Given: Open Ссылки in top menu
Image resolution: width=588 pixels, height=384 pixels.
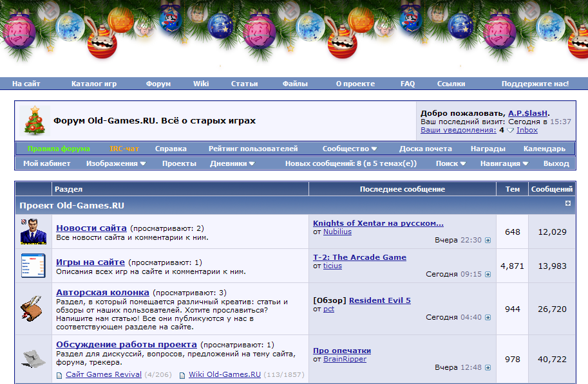Looking at the screenshot, I should click(x=451, y=84).
